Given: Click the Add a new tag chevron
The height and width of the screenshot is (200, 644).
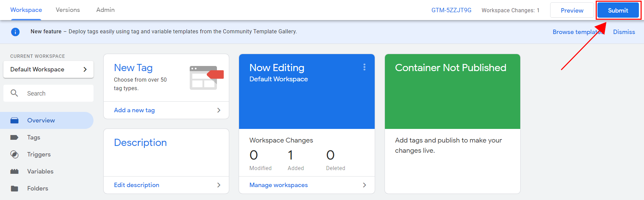Looking at the screenshot, I should tap(219, 110).
